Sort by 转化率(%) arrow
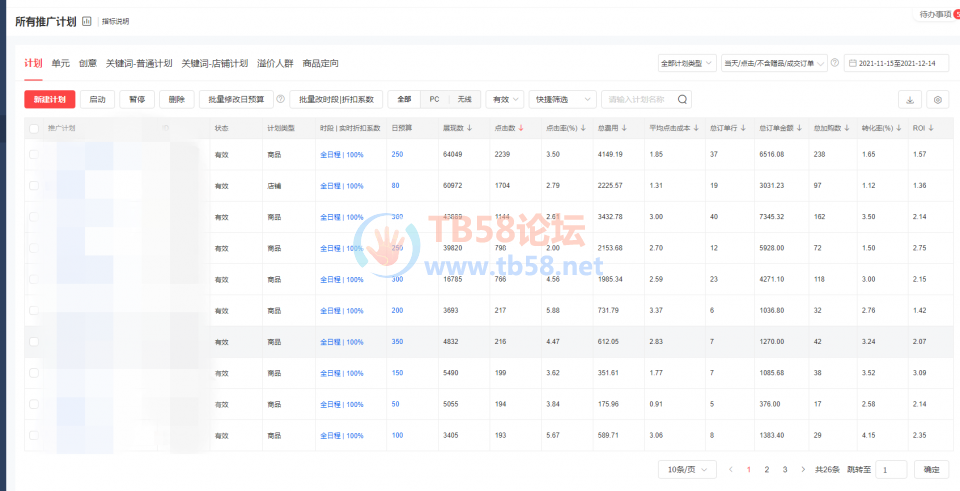This screenshot has width=960, height=491. click(899, 128)
